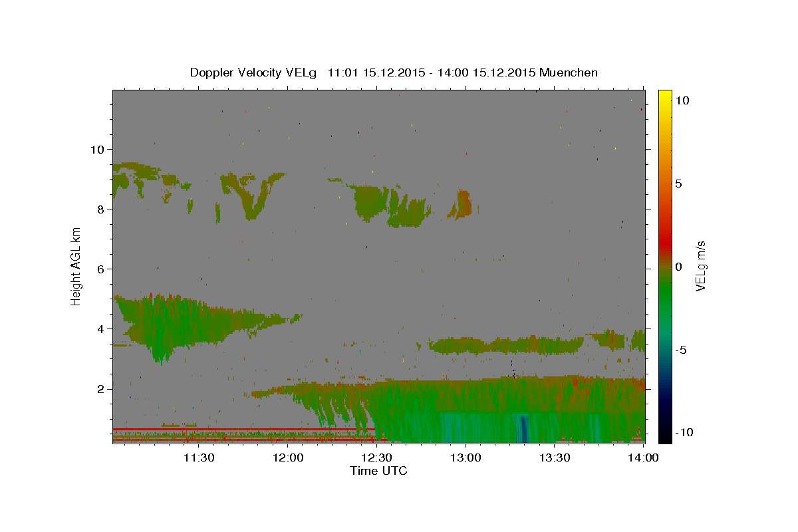Click the 14:00 time tick label
The width and height of the screenshot is (798, 532).
[x=643, y=458]
